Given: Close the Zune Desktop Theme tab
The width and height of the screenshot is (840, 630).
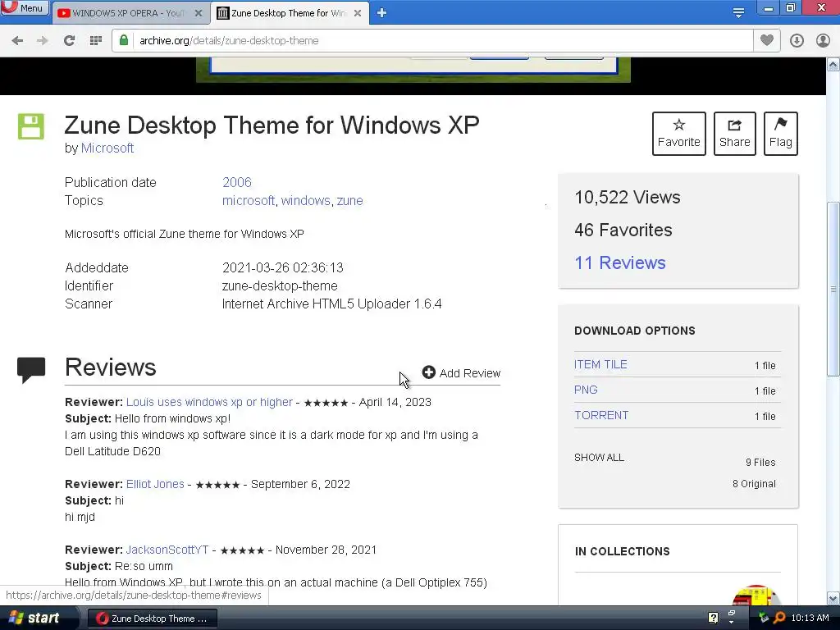Looking at the screenshot, I should tap(358, 13).
